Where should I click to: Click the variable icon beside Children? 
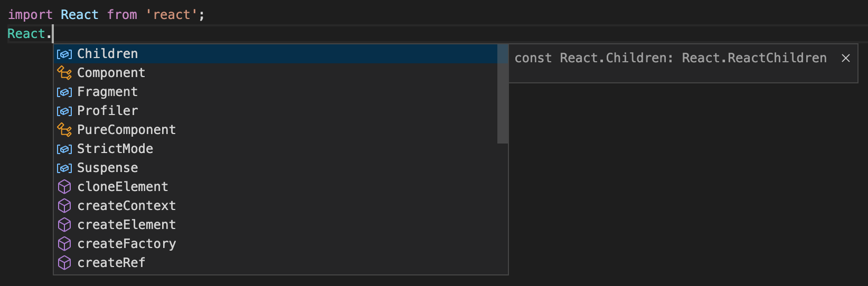point(64,54)
